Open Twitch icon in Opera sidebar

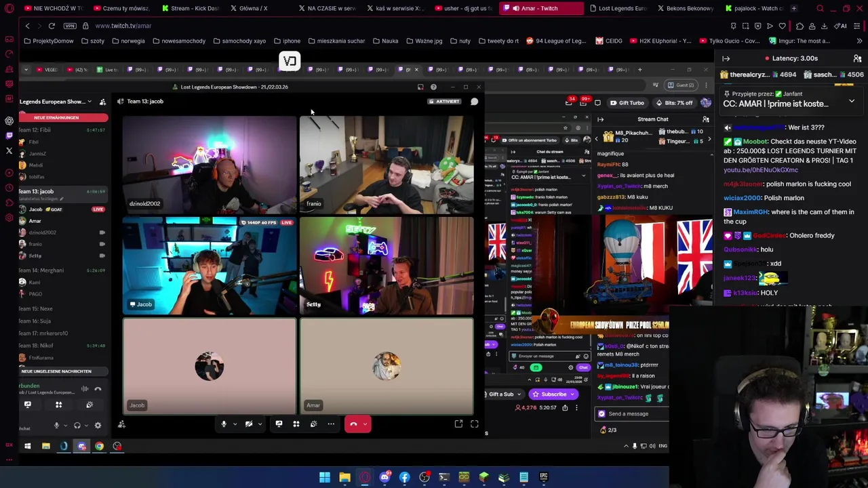[9, 136]
